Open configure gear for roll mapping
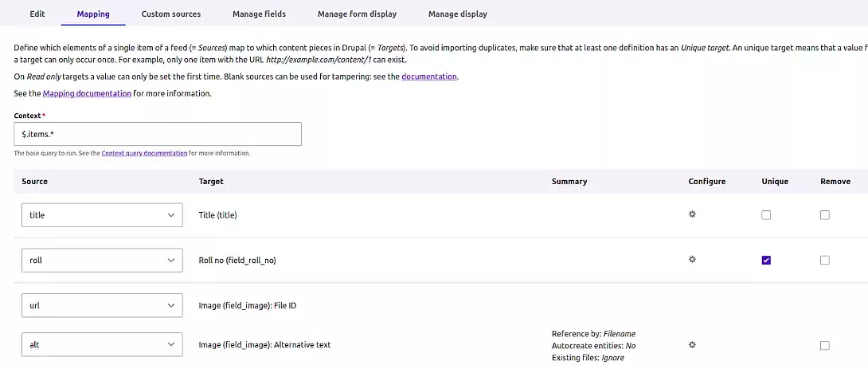The width and height of the screenshot is (868, 369). (x=692, y=260)
